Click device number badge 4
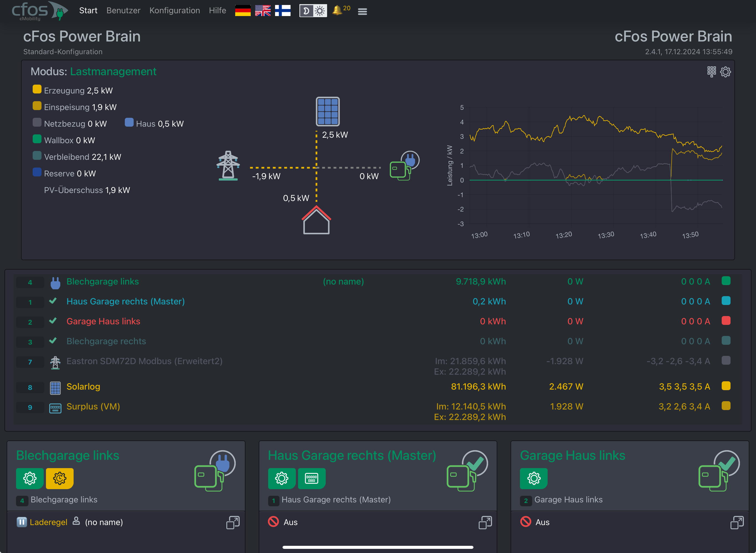The image size is (756, 553). pyautogui.click(x=30, y=283)
